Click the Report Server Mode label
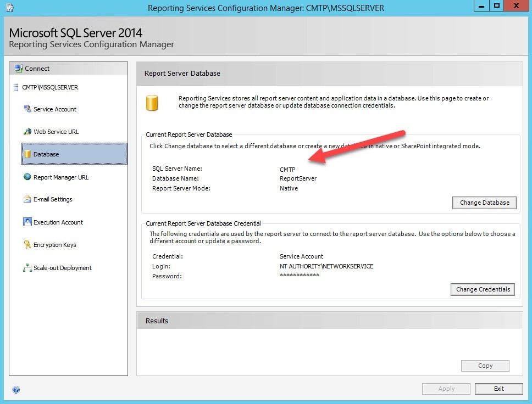This screenshot has height=404, width=532. 181,188
